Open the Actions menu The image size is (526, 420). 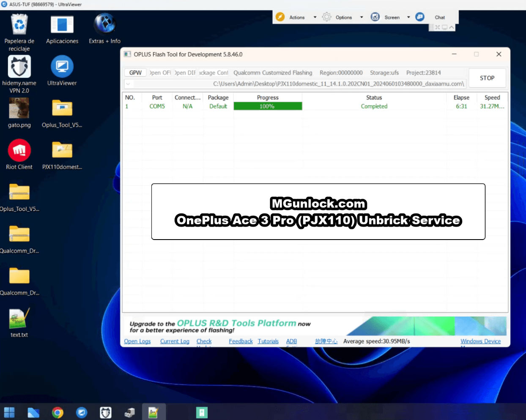pyautogui.click(x=297, y=17)
